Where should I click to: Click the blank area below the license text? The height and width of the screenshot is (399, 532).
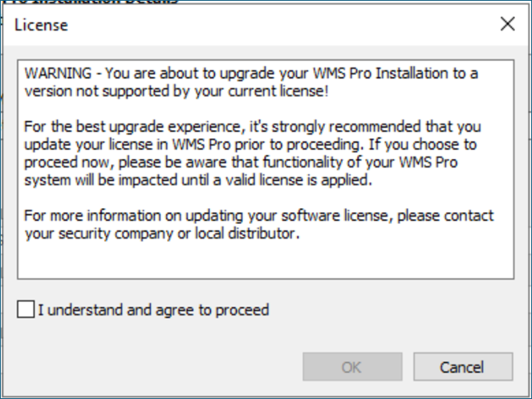(x=266, y=260)
